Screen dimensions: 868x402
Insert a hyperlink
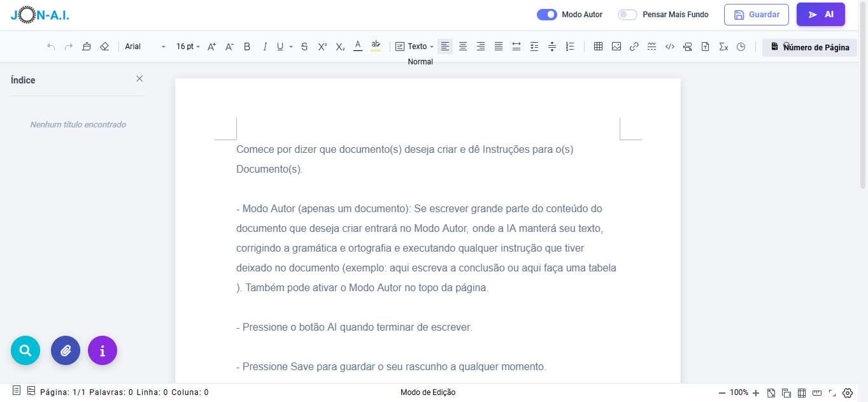pos(634,47)
